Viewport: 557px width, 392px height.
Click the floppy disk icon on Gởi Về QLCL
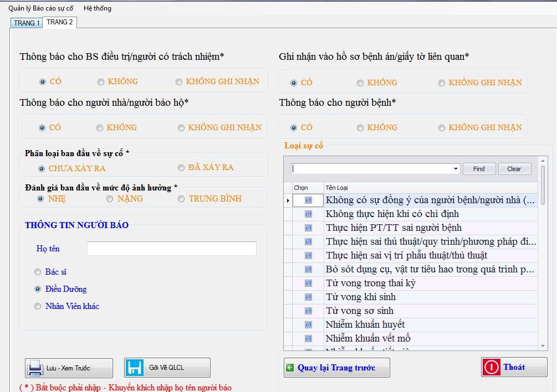tap(135, 368)
